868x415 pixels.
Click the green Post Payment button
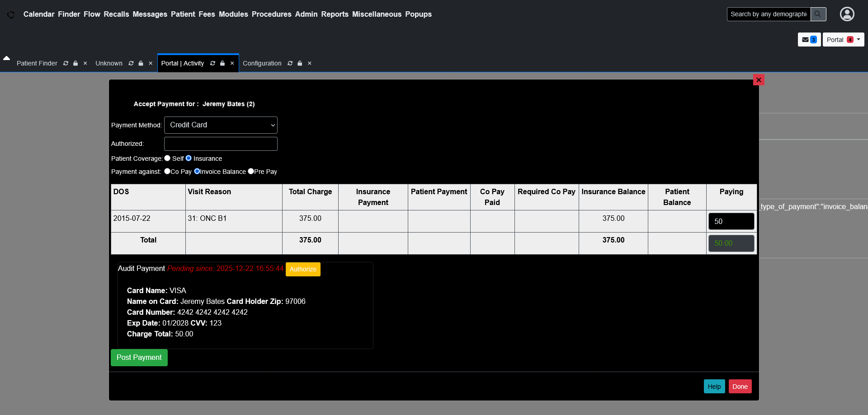pos(139,358)
